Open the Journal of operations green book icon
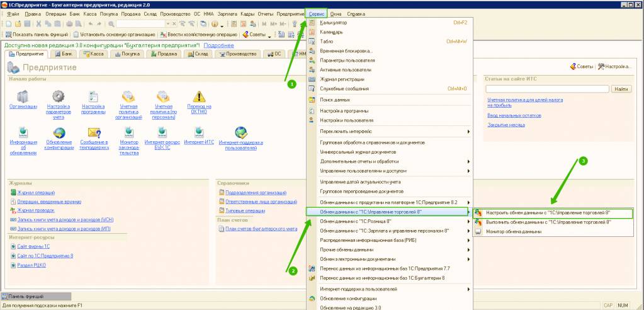 (13, 192)
